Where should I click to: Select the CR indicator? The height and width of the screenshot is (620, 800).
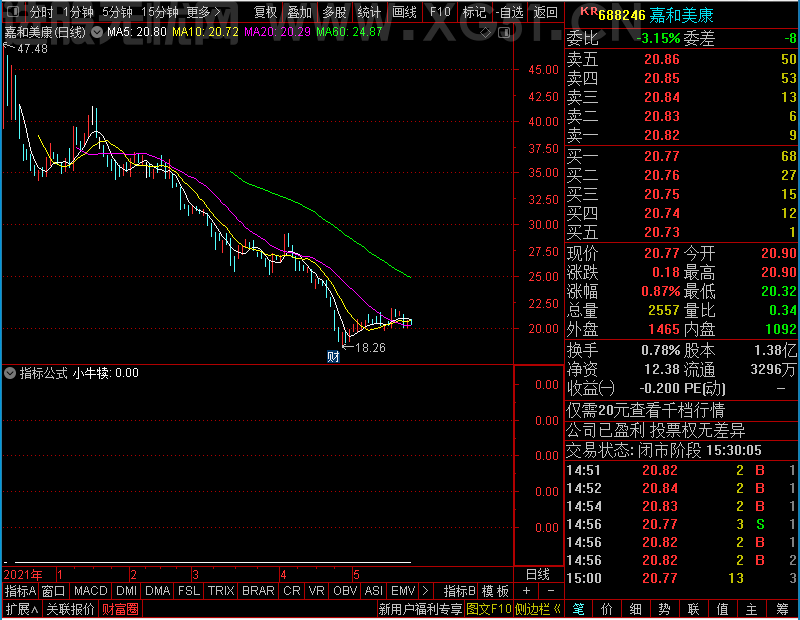coord(292,591)
